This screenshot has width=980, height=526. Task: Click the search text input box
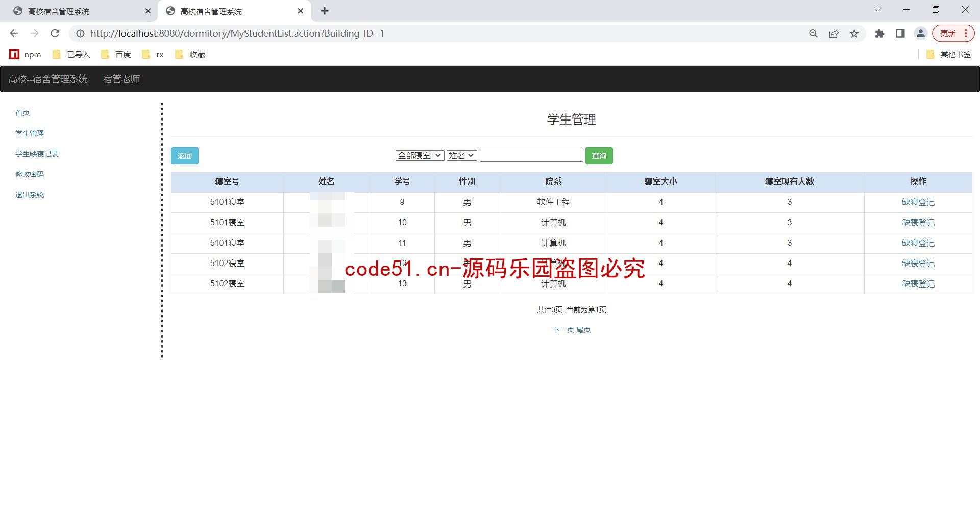point(531,156)
